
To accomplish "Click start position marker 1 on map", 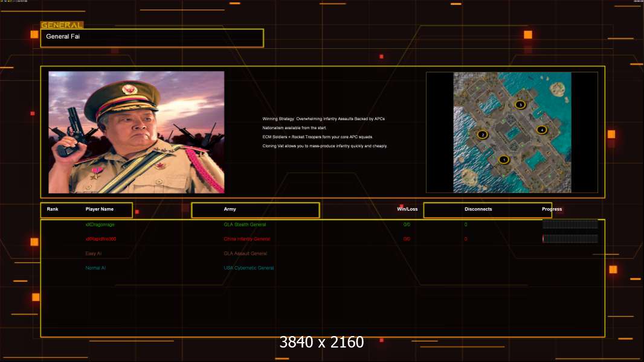I will (504, 160).
